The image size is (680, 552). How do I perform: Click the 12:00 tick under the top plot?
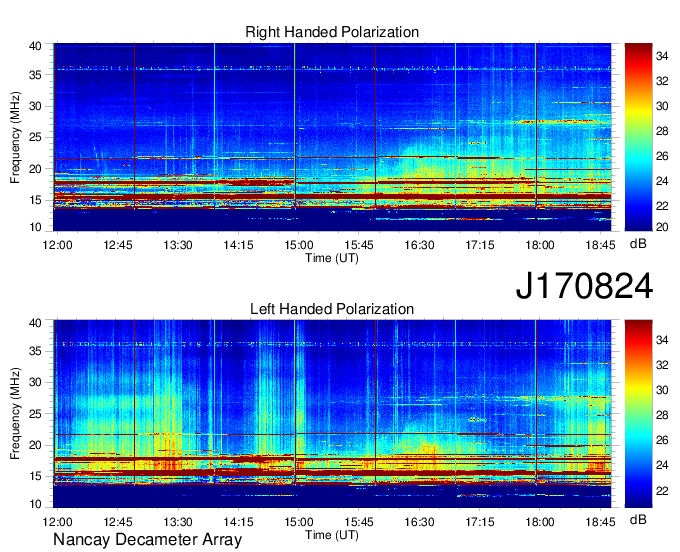[x=57, y=245]
